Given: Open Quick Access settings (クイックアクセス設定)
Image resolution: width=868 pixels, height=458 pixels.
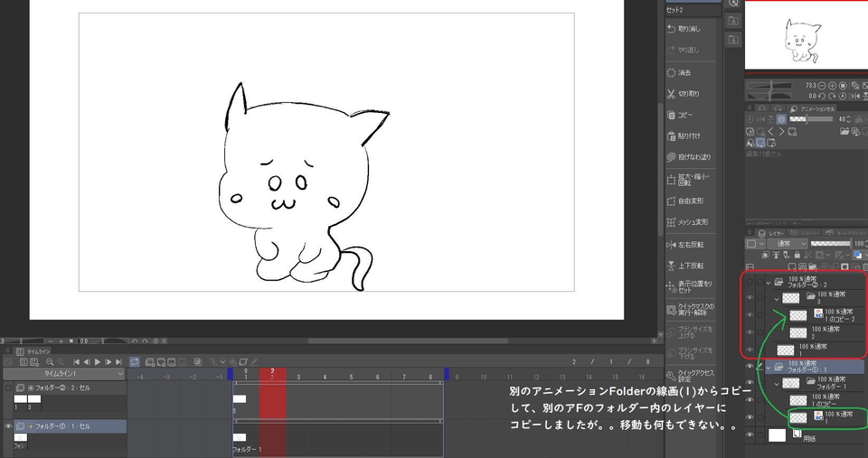Looking at the screenshot, I should coord(690,376).
